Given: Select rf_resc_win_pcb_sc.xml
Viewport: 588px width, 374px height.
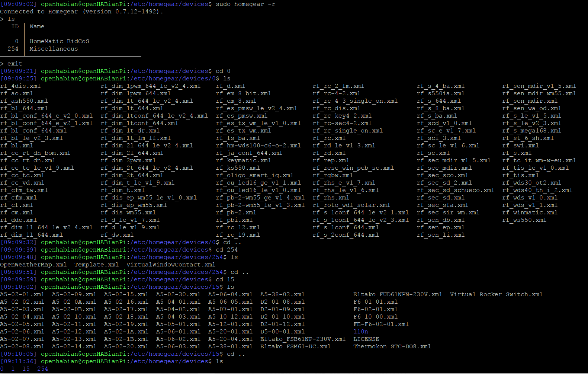Looking at the screenshot, I should 353,168.
